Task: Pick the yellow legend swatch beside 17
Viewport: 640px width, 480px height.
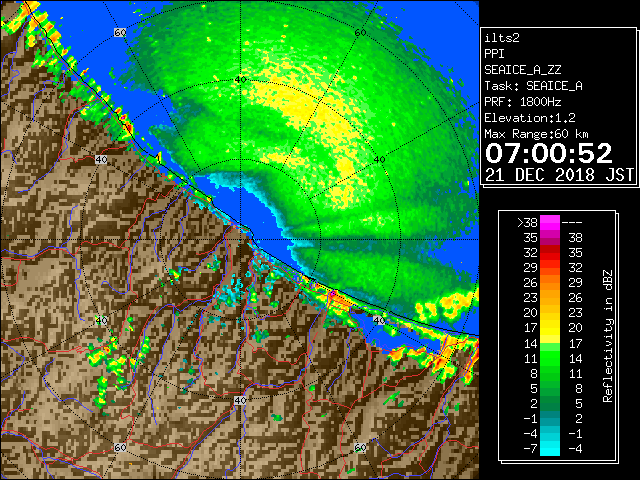Action: 550,328
